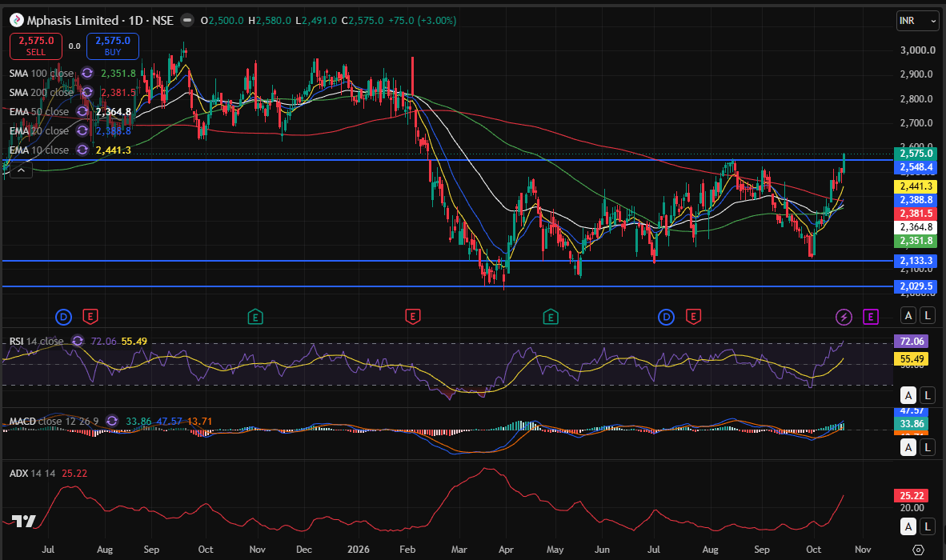Click the TradingView logo in the ADX pane
Viewport: 946px width, 560px height.
23,521
